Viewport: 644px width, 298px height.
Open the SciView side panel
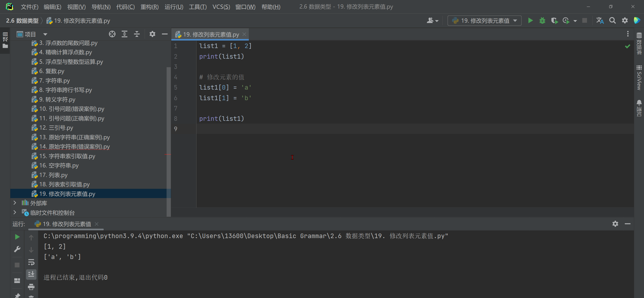coord(639,78)
